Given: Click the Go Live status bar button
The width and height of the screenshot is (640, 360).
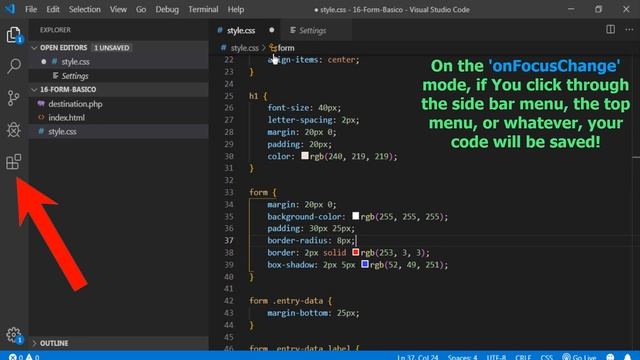Looking at the screenshot, I should pyautogui.click(x=579, y=357).
